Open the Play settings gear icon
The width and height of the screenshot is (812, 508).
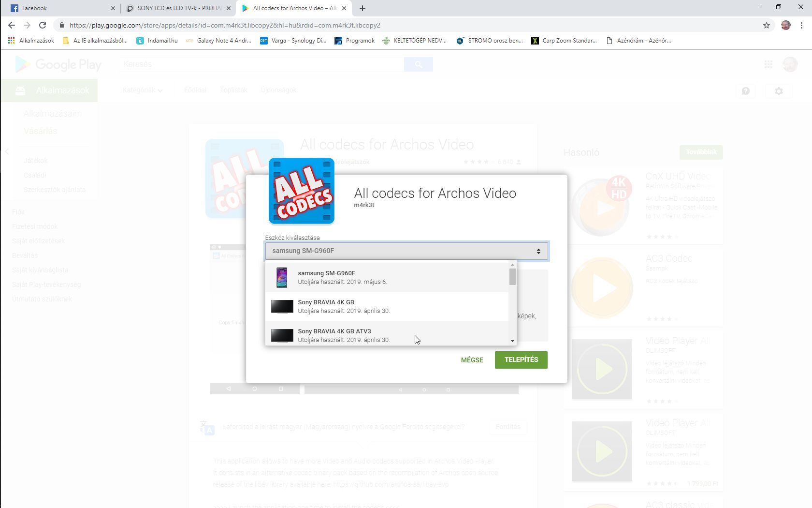pyautogui.click(x=779, y=91)
